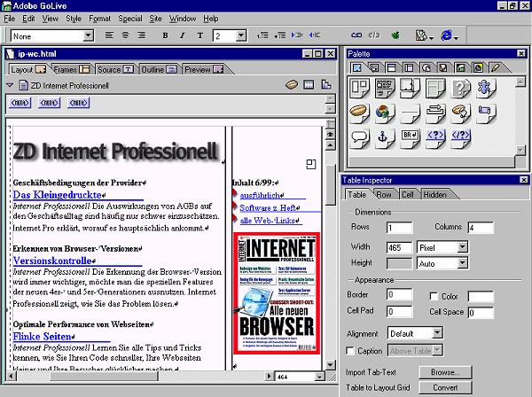This screenshot has height=397, width=532.
Task: Select the Table icon in Palette
Action: point(435,88)
